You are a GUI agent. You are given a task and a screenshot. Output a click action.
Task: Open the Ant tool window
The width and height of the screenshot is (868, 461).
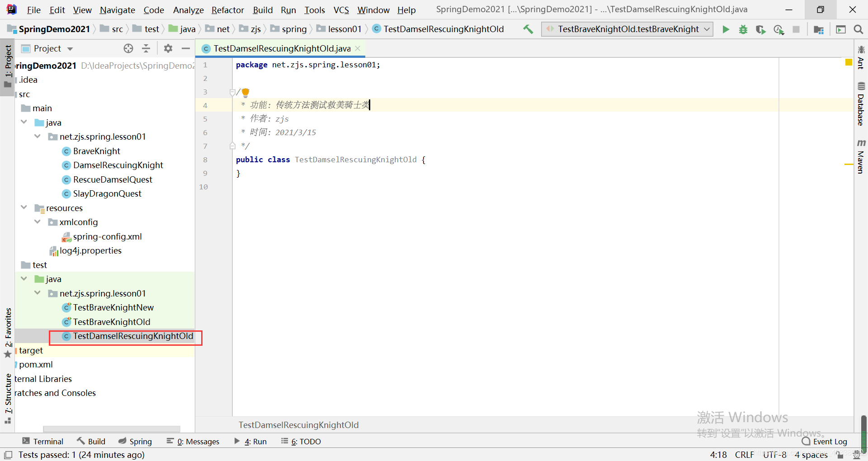click(861, 57)
